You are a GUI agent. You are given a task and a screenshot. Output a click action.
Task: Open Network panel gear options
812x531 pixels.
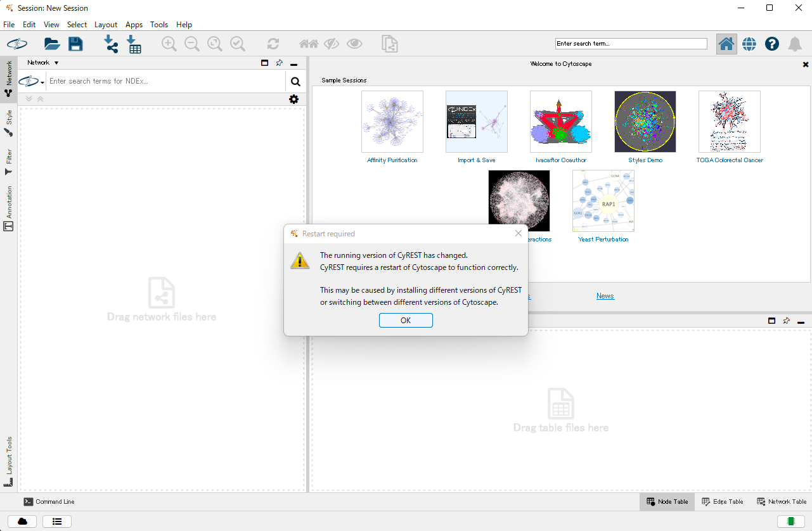click(x=293, y=99)
